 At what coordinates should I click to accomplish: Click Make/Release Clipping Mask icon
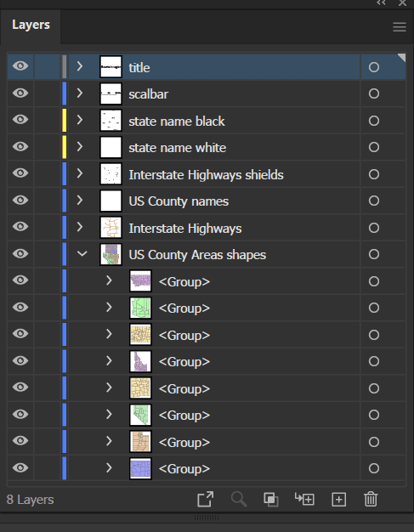271,500
